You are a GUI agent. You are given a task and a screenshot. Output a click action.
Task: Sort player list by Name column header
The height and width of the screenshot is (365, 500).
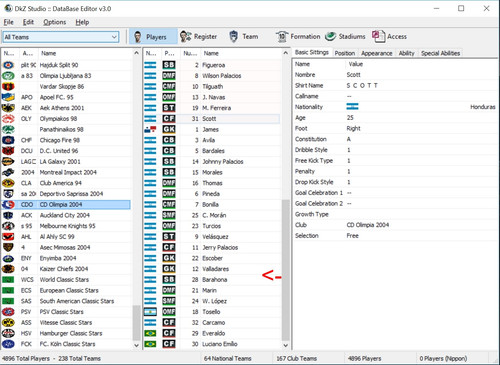click(241, 53)
